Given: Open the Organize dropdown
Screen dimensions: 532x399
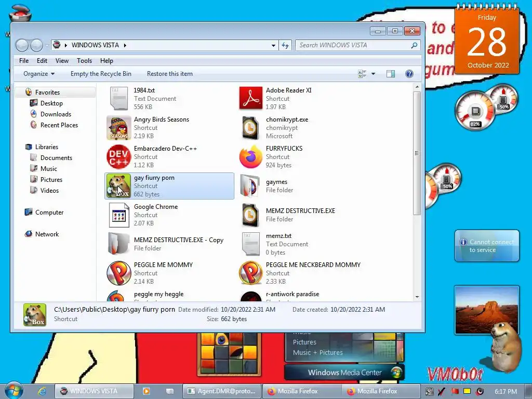Looking at the screenshot, I should coord(38,74).
